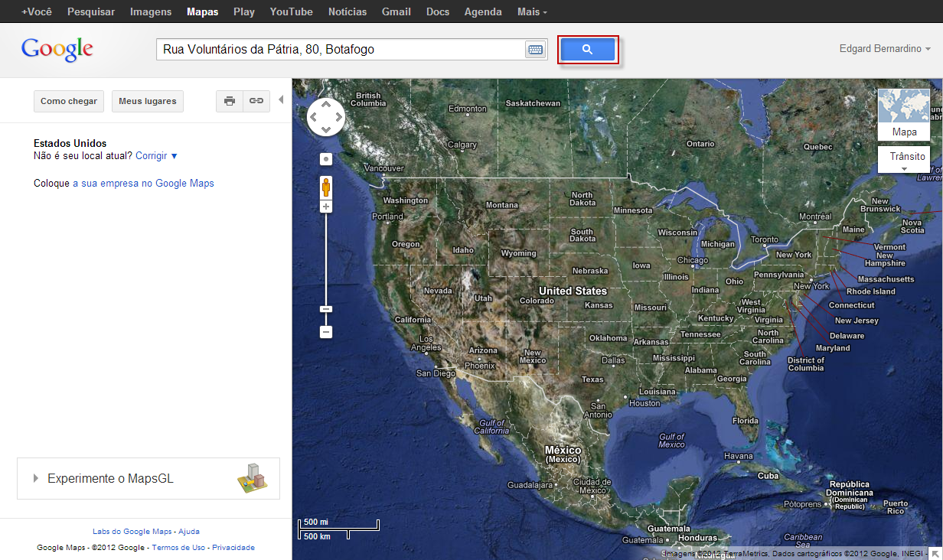Select the Street View pegman icon
Viewport: 943px width, 560px height.
pos(326,187)
